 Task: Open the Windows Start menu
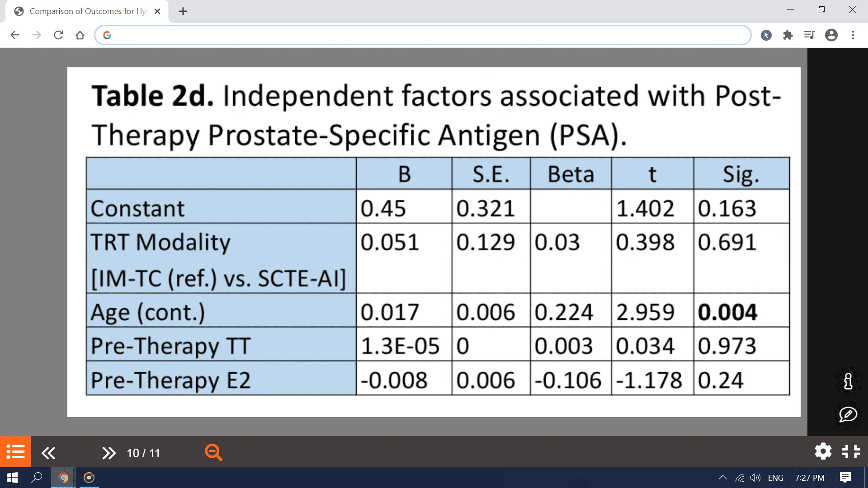[x=12, y=478]
